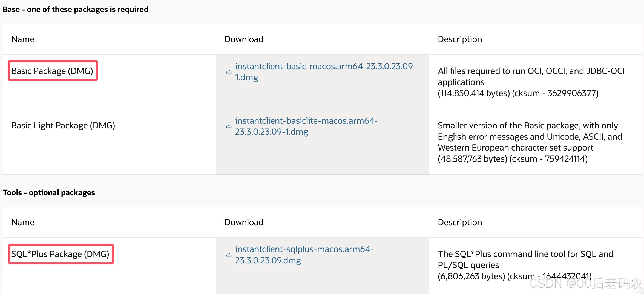Click the Description header in Tools table
Screen dimensions: 644x294
460,222
